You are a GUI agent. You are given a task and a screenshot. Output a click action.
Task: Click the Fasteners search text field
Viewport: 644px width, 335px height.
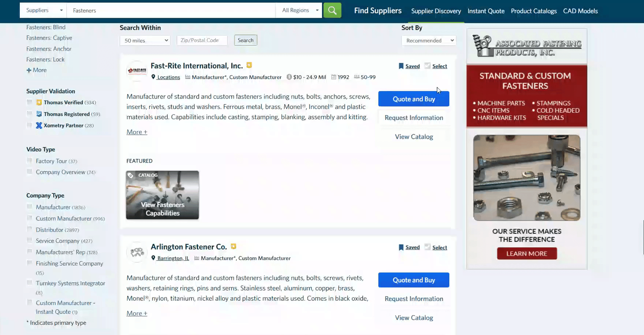(x=171, y=10)
